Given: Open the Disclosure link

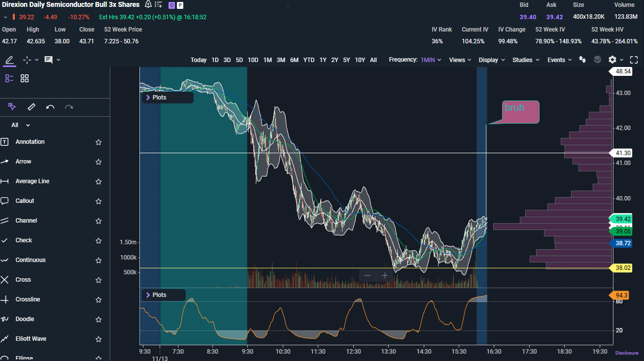Looking at the screenshot, I should point(627,353).
